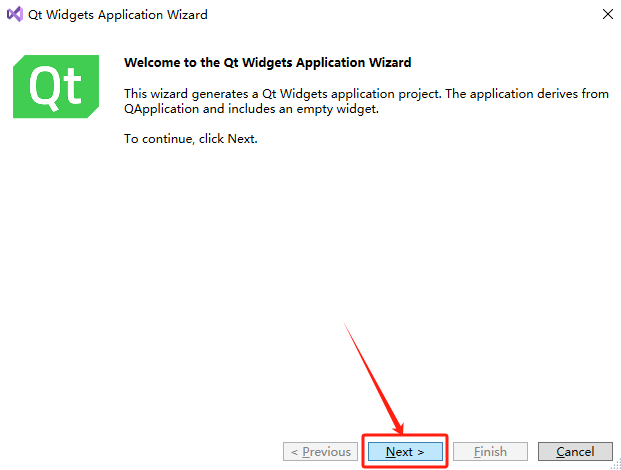
Task: Click the paragraph beginning 'This wizard generates'
Action: tap(366, 101)
